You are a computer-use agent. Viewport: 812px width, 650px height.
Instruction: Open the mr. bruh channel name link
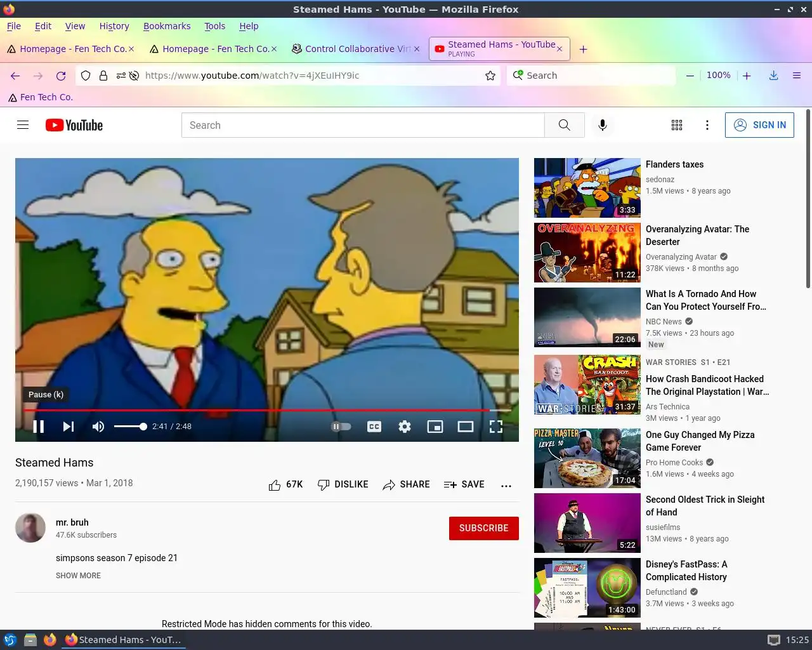pyautogui.click(x=72, y=522)
